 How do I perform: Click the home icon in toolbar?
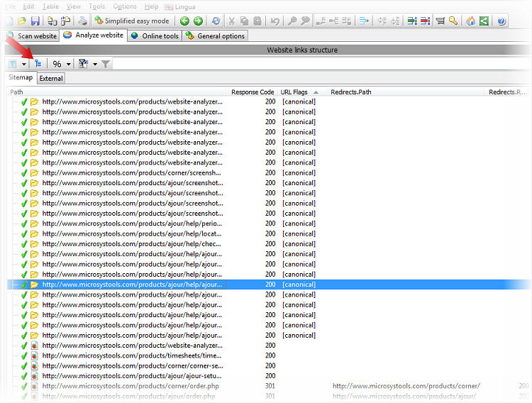click(x=470, y=21)
